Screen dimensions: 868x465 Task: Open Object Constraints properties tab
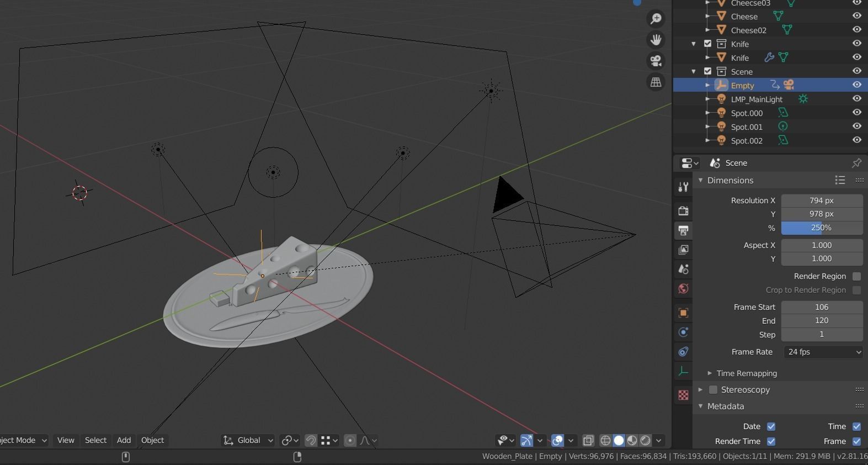(683, 351)
